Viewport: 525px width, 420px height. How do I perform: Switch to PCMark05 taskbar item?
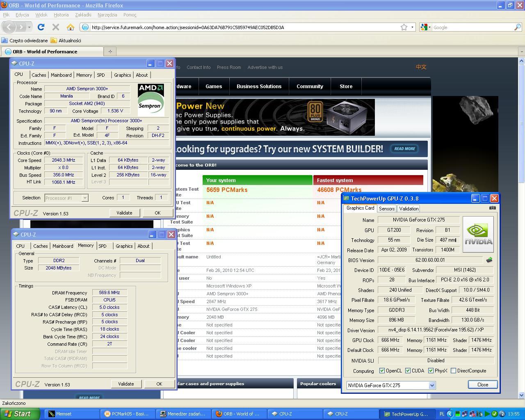[128, 414]
